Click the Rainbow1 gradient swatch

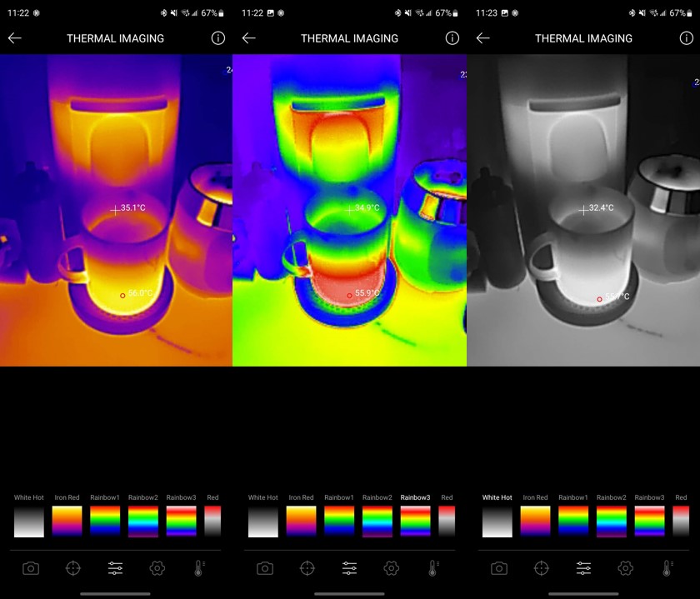pyautogui.click(x=104, y=517)
